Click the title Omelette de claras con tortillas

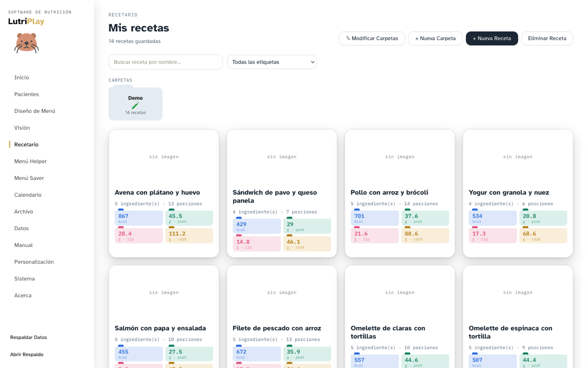pyautogui.click(x=388, y=332)
